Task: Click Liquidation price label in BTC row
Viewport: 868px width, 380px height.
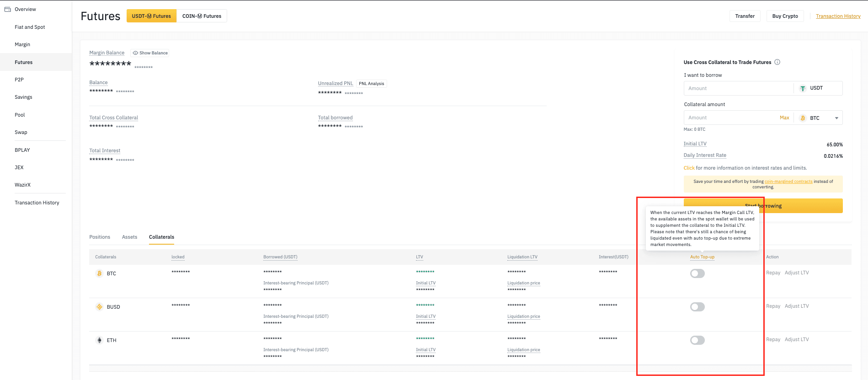Action: tap(524, 283)
